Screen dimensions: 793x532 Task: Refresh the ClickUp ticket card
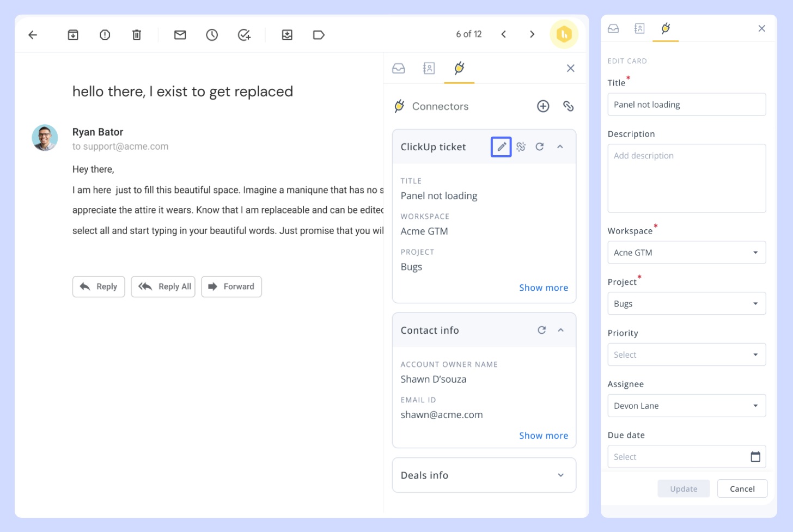[540, 146]
